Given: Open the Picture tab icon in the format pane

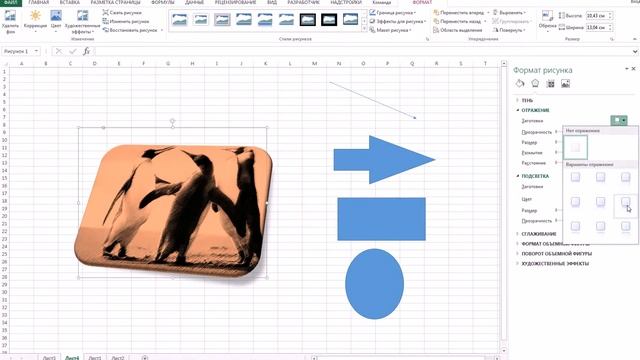Looking at the screenshot, I should point(565,83).
